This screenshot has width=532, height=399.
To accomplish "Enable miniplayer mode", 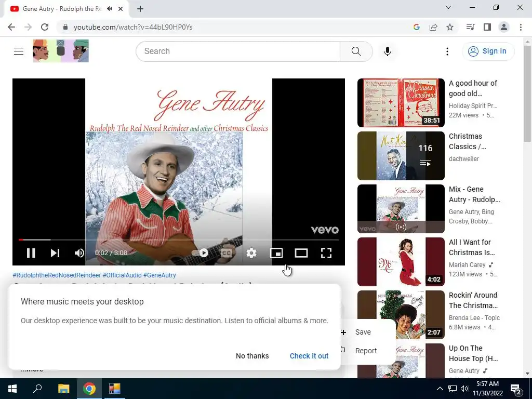I will pyautogui.click(x=276, y=253).
